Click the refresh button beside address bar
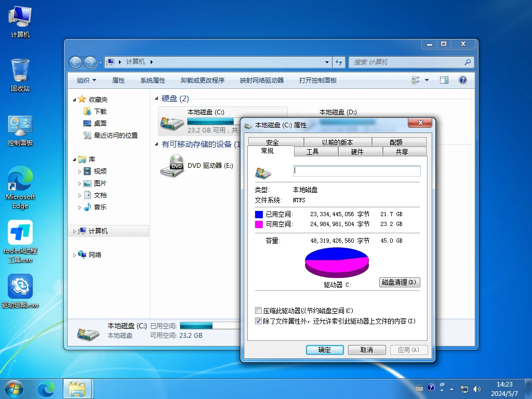 339,62
